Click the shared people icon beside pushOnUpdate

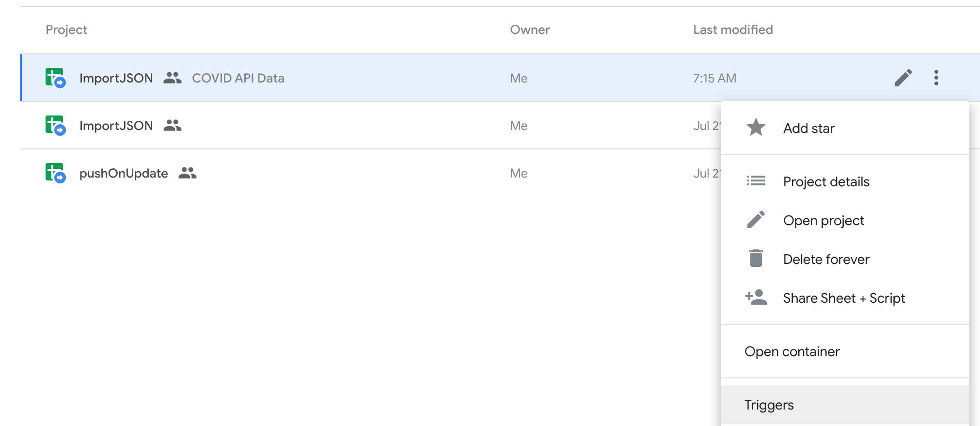click(x=187, y=173)
